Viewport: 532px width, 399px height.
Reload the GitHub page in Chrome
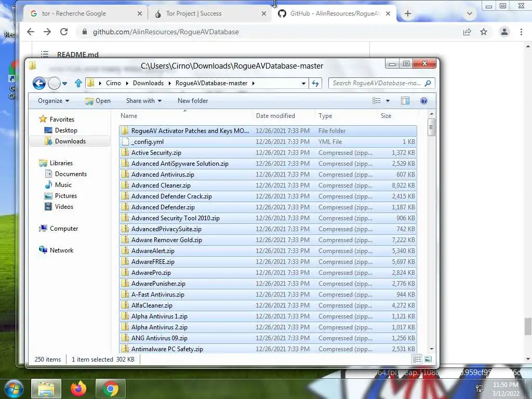pos(64,32)
